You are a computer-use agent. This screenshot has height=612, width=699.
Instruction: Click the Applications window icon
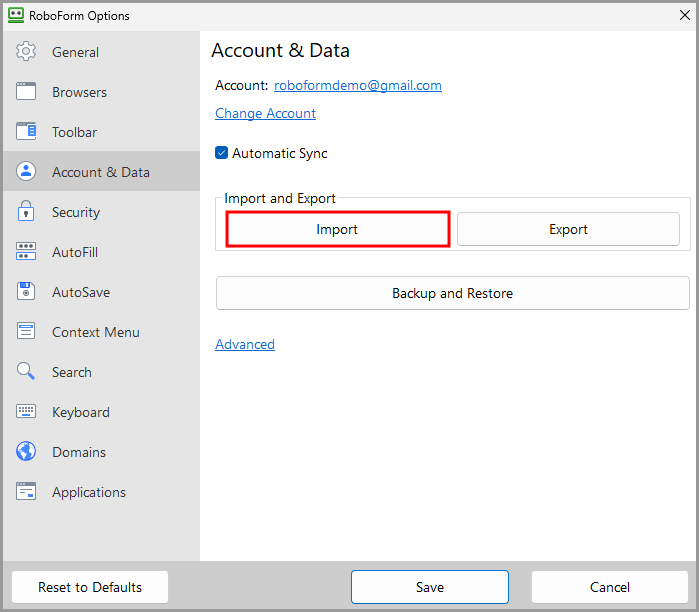26,491
